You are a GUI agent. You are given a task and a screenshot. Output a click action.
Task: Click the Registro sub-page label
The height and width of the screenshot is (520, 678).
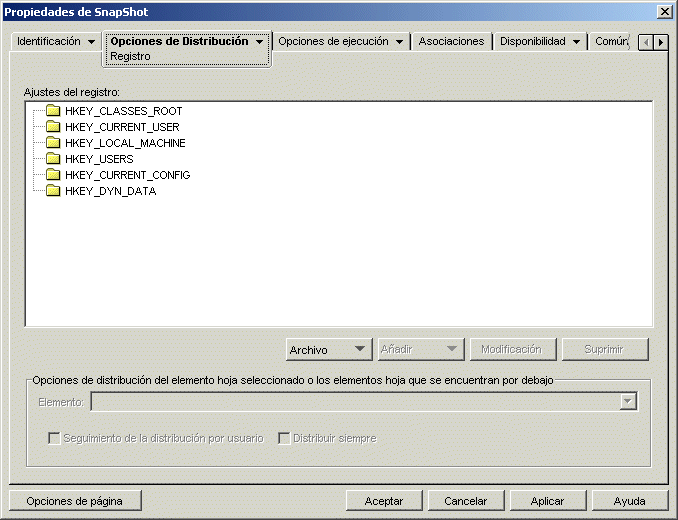[x=130, y=56]
